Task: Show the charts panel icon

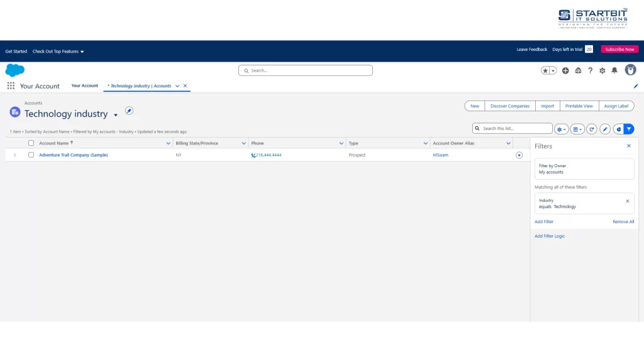Action: pos(619,129)
